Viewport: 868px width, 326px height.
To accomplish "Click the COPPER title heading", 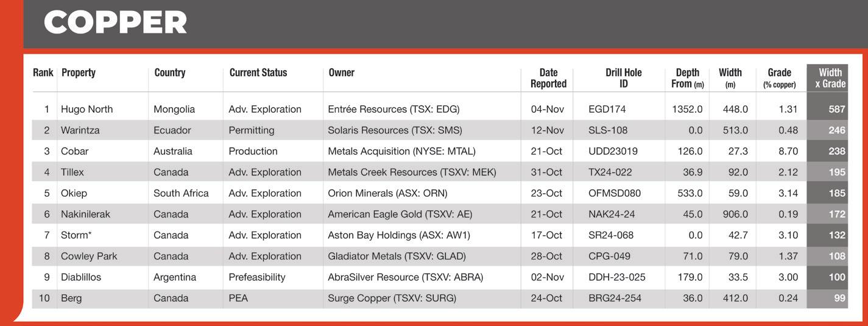I will (x=115, y=23).
